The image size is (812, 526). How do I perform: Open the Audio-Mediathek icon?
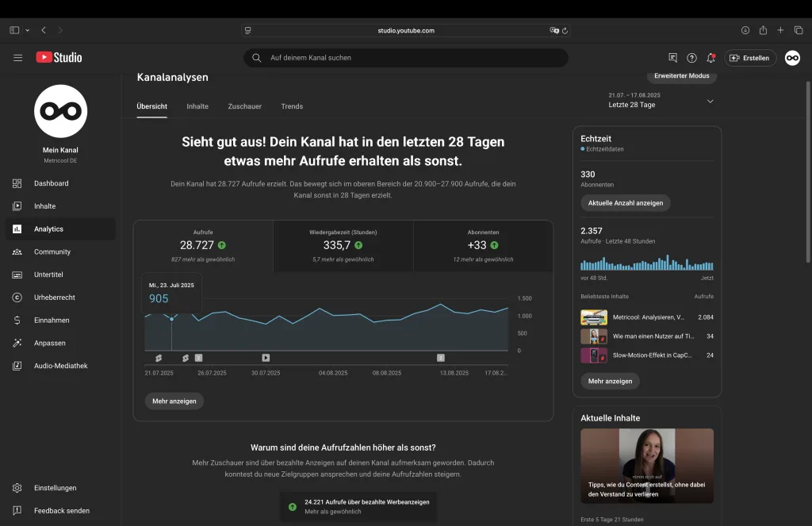pos(17,366)
